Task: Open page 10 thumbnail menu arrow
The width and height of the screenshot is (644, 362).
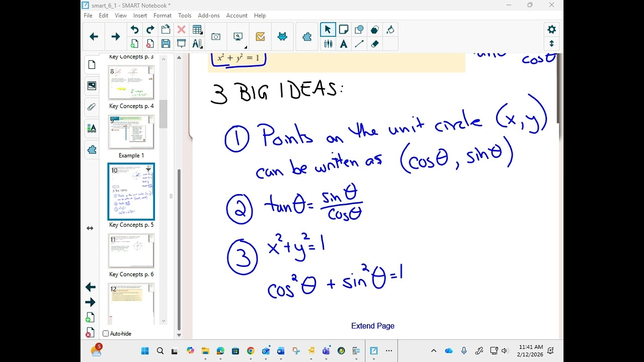Action: 148,169
